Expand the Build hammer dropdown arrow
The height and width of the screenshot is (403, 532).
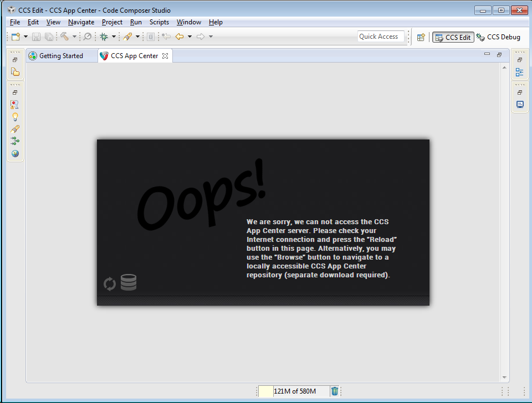pyautogui.click(x=74, y=37)
